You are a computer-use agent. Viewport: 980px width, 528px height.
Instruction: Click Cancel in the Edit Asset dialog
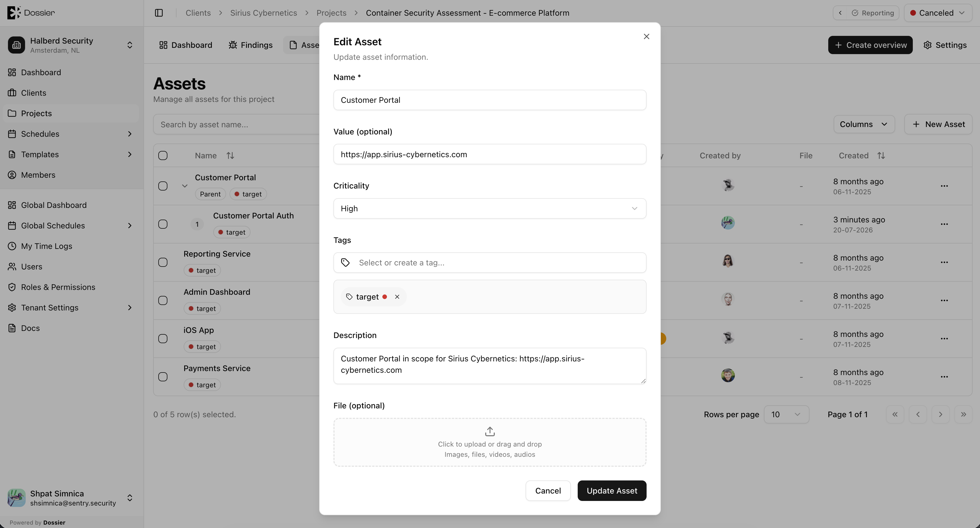[548, 491]
